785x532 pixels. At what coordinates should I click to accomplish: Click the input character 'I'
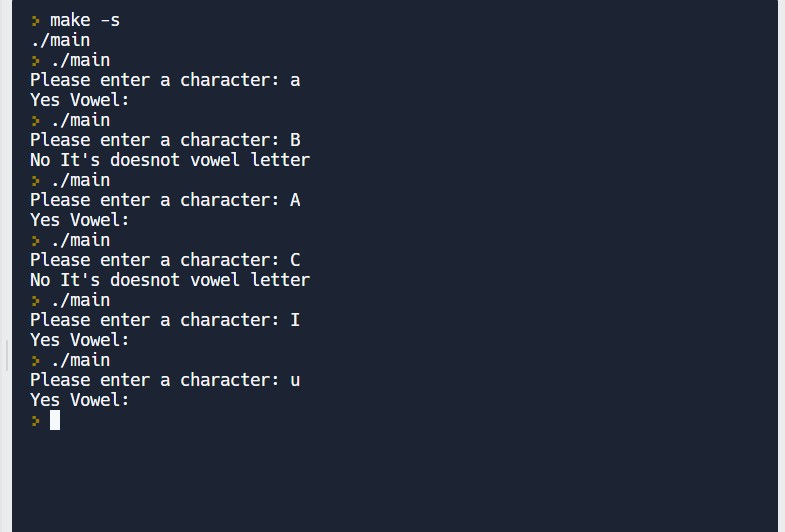point(295,320)
